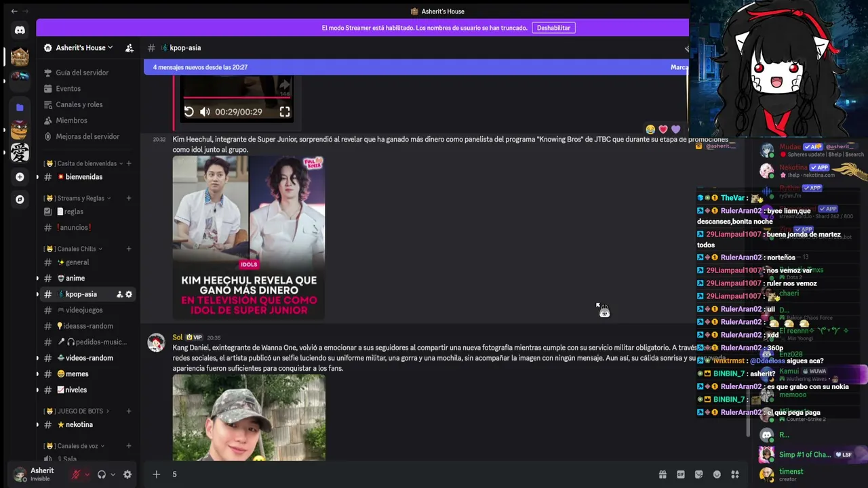Open the server folder with purple folder icon
The image size is (868, 488).
[20, 107]
